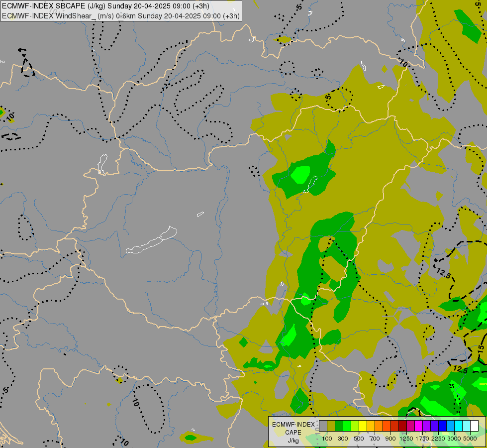
Task: Click the 15 shear contour label
Action: 481,348
